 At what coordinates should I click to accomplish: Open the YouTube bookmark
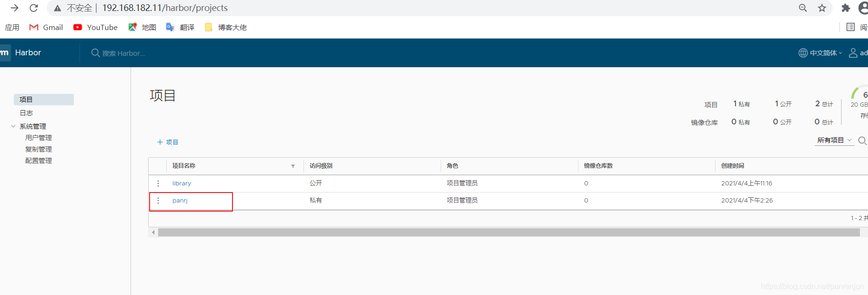(x=95, y=27)
